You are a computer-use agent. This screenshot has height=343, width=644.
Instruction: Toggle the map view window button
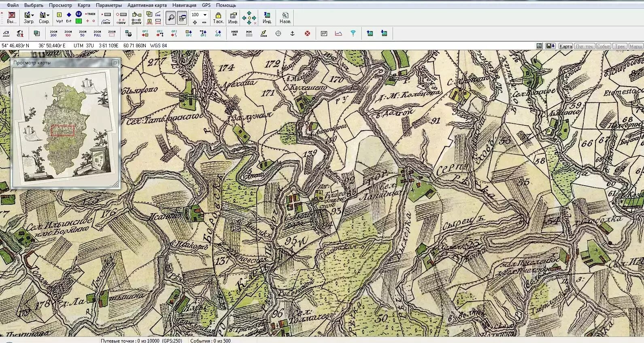pyautogui.click(x=182, y=18)
